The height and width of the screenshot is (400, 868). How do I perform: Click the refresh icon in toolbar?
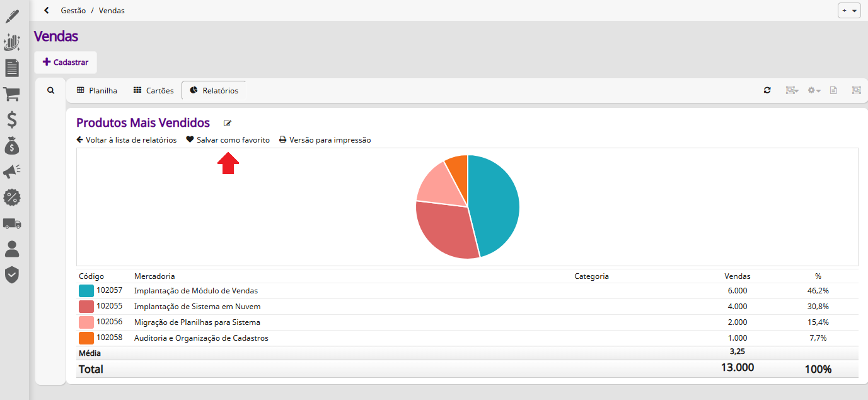(767, 90)
